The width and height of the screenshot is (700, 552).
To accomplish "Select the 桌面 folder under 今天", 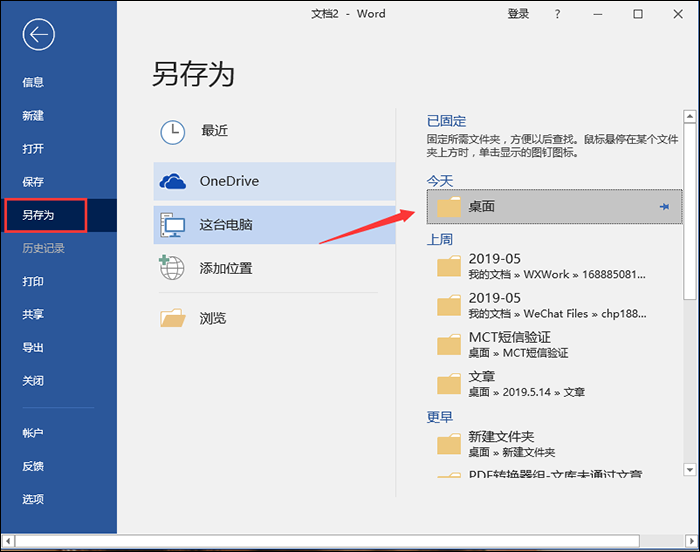I will (554, 206).
